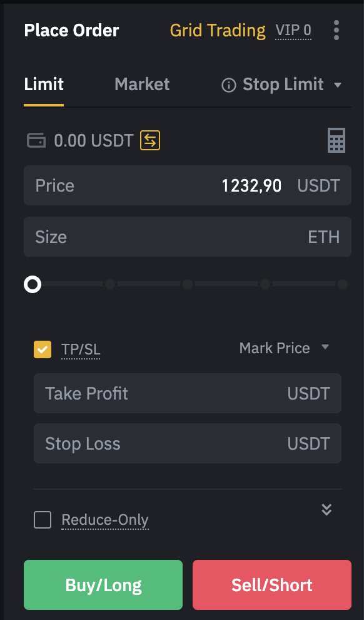Focus the Take Profit input field
This screenshot has height=620, width=364.
pyautogui.click(x=188, y=393)
